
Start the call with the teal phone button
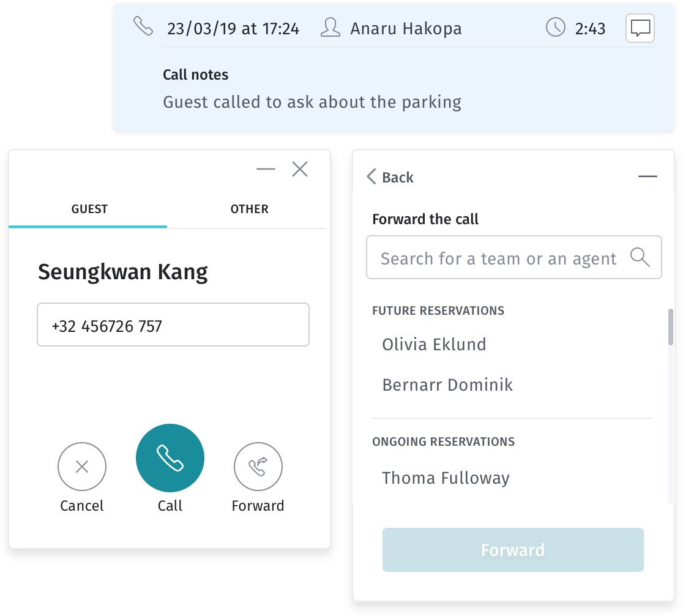(170, 458)
